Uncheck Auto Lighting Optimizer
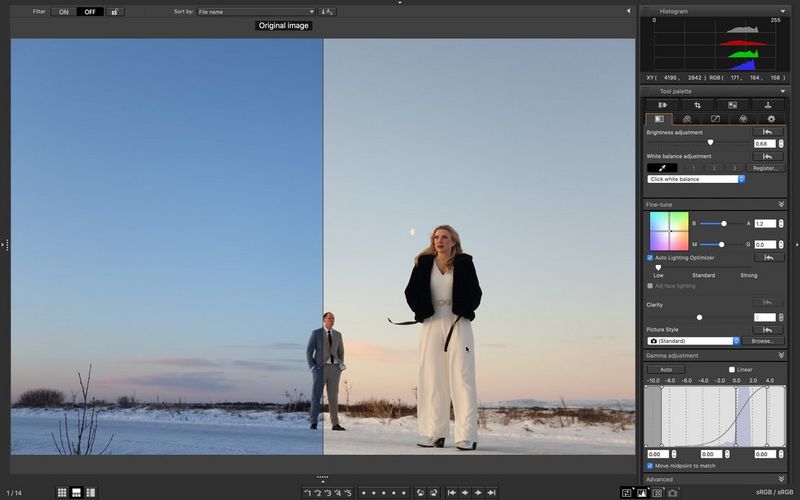This screenshot has width=800, height=500. coord(650,258)
